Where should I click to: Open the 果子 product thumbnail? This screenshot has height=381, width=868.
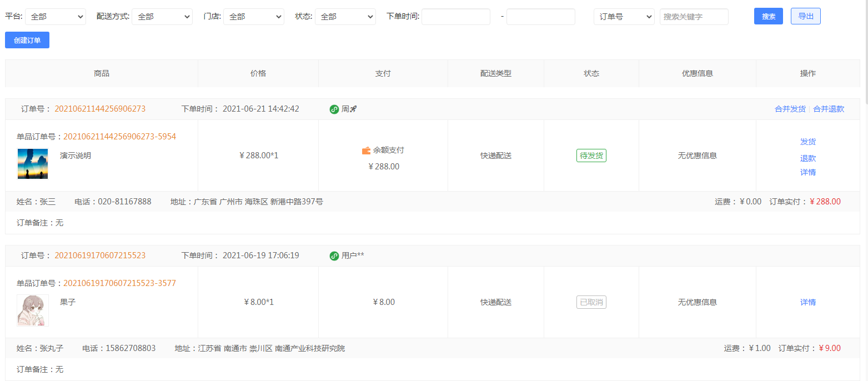(x=33, y=310)
